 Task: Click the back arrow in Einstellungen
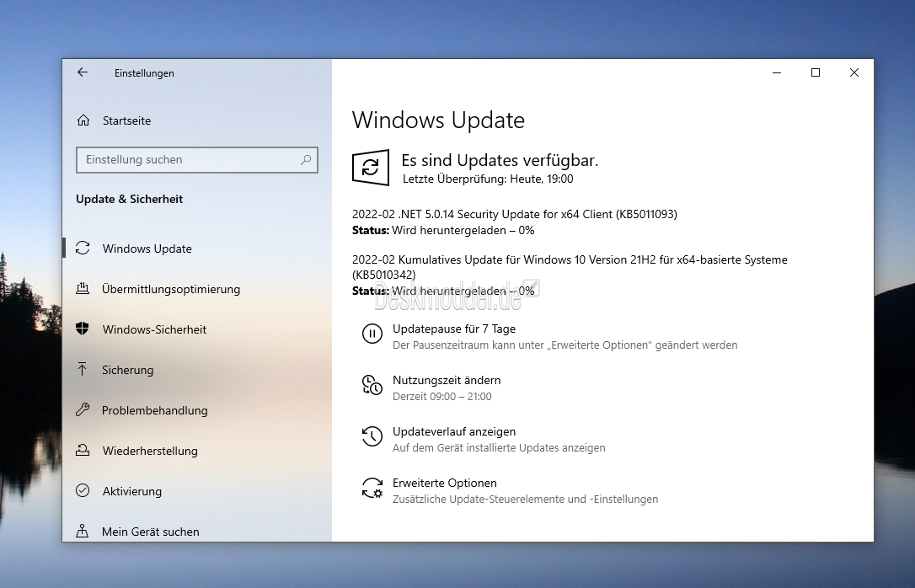click(x=83, y=72)
